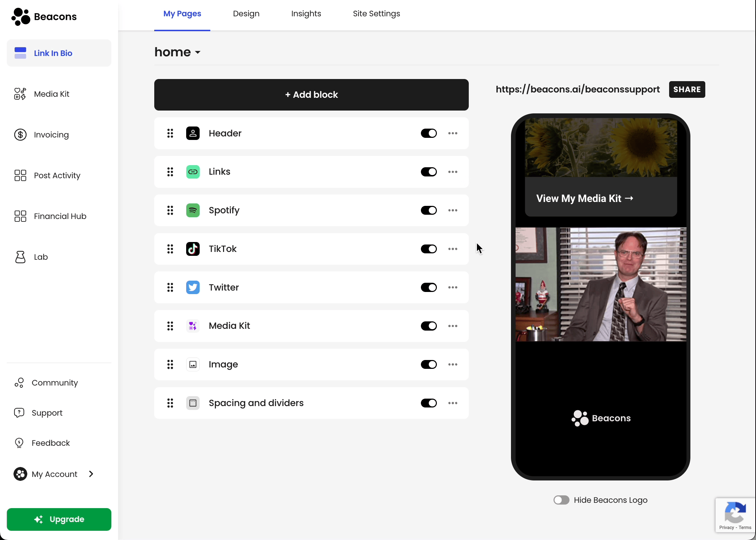Grab the drag handle for TikTok block
Viewport: 756px width, 540px height.
pyautogui.click(x=170, y=249)
